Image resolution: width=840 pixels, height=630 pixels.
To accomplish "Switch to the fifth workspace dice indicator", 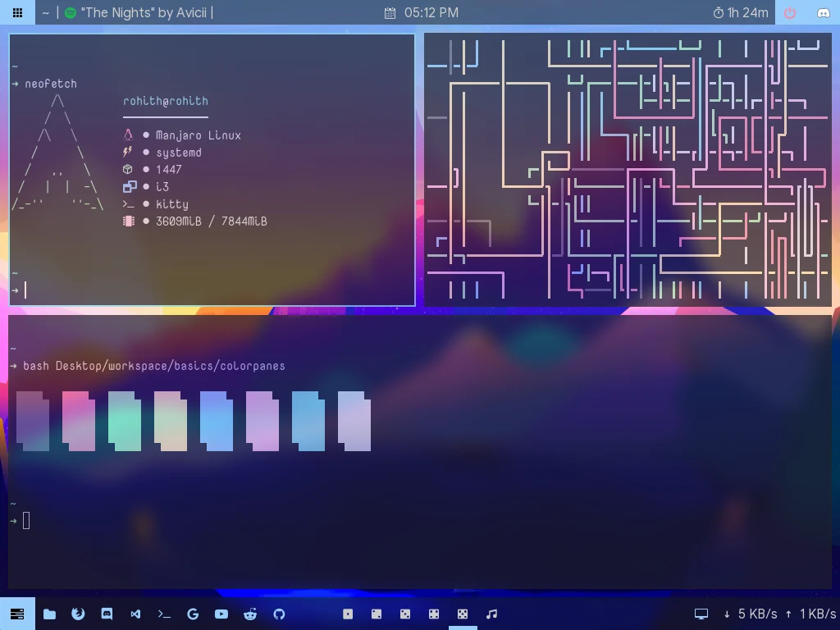I will pos(462,614).
